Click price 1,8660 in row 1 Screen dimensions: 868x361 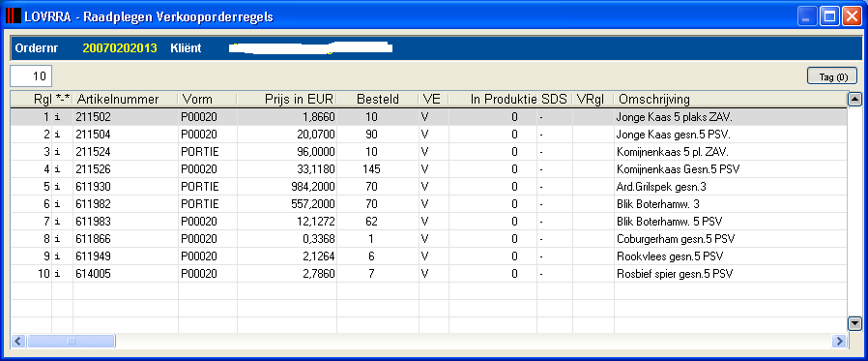pos(318,117)
